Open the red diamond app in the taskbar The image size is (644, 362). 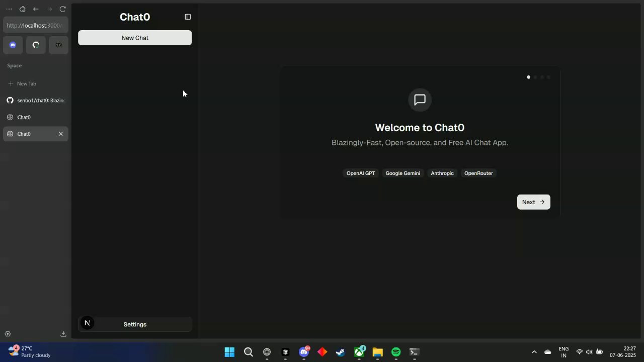coord(322,352)
